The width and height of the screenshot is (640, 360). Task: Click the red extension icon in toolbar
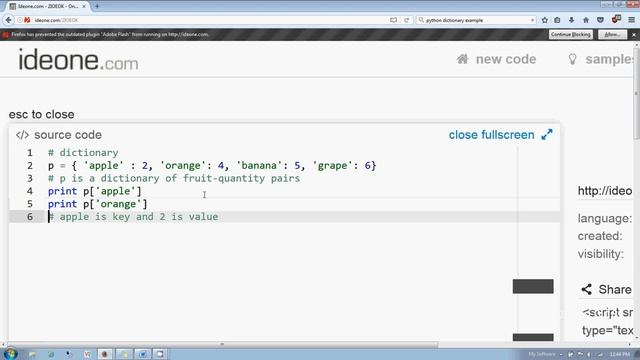click(x=616, y=19)
